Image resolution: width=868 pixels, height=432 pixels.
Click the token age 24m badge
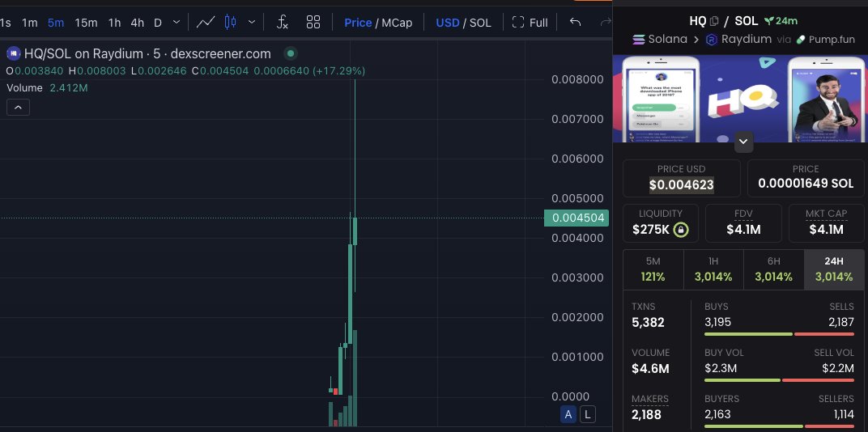tap(781, 21)
